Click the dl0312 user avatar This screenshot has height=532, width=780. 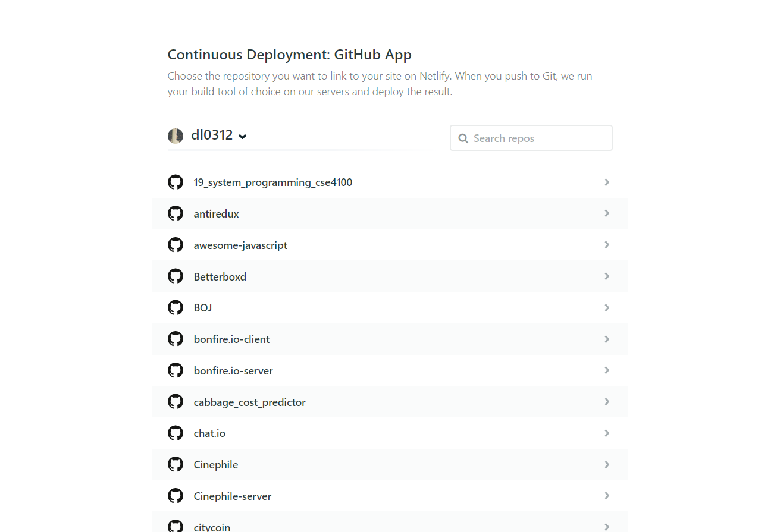coord(176,136)
